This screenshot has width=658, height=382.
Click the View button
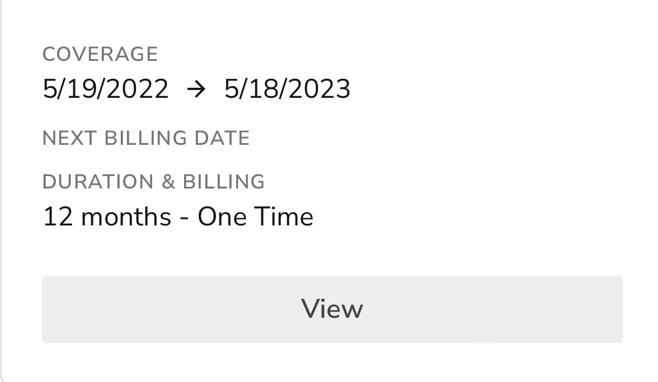tap(332, 309)
